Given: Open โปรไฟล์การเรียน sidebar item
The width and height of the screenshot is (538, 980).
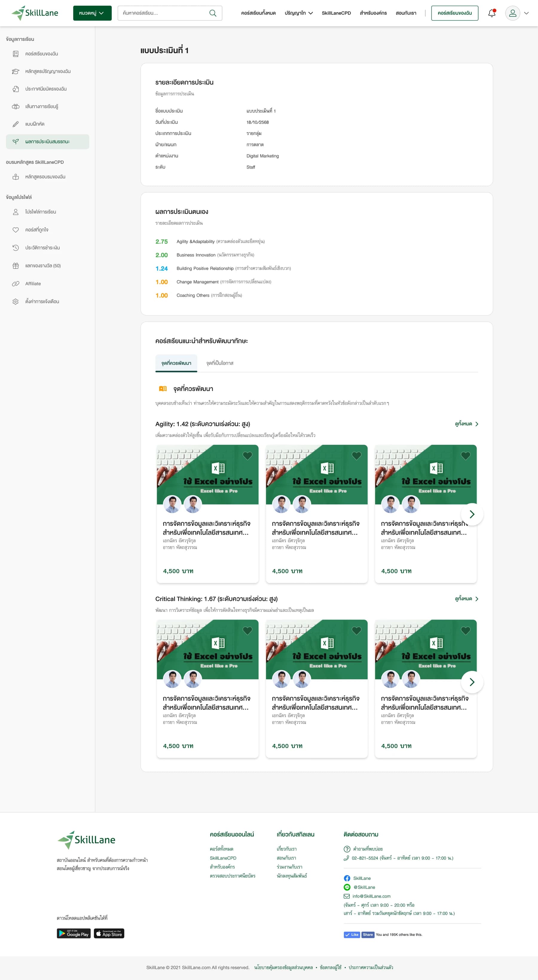Looking at the screenshot, I should click(x=48, y=212).
